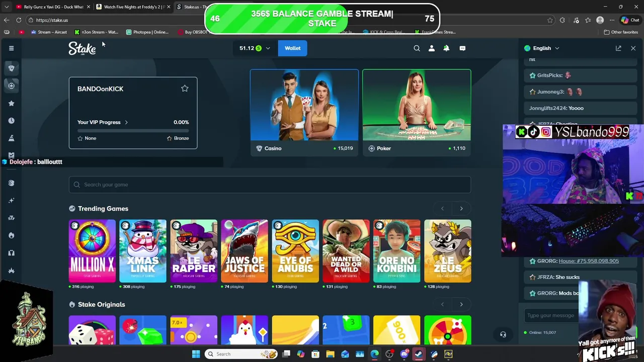Viewport: 644px width, 362px height.
Task: Open the English language dropdown
Action: click(542, 48)
